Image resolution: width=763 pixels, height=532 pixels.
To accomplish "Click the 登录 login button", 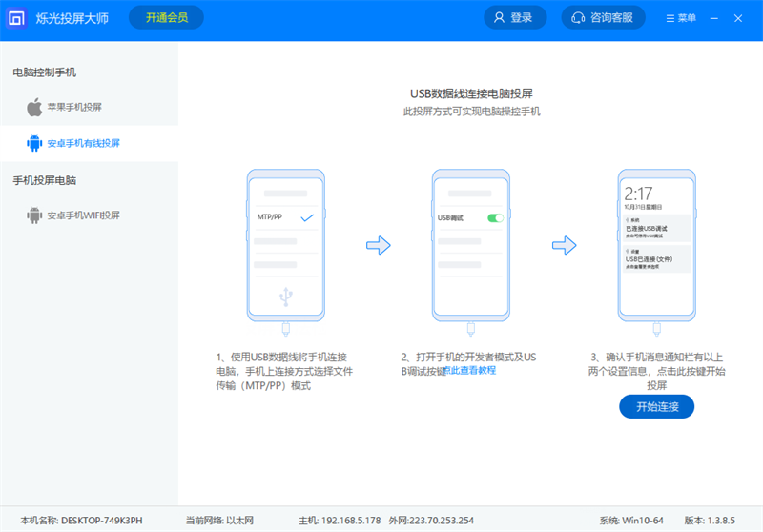I will click(x=515, y=18).
